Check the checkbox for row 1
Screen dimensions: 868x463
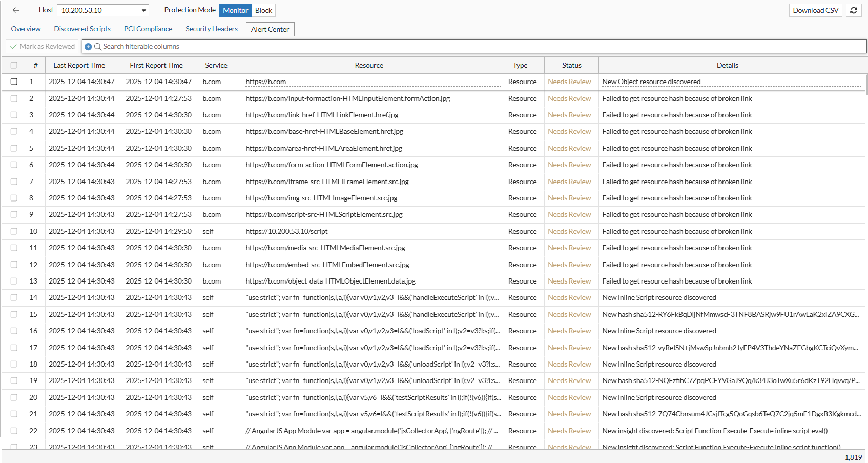coord(14,82)
